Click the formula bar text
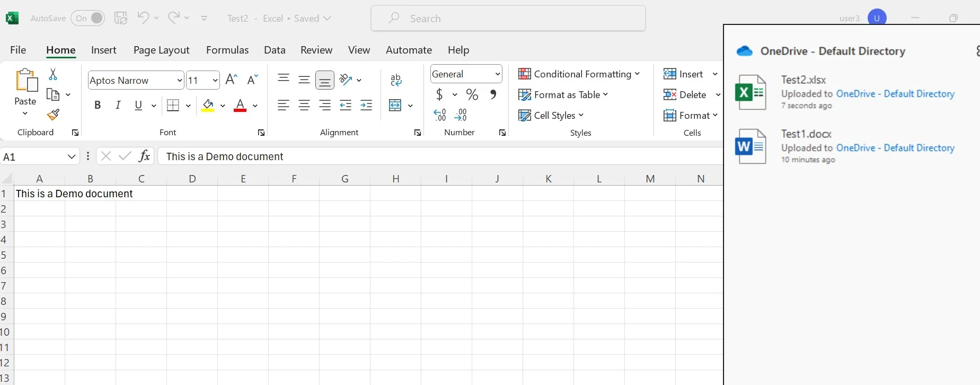 [225, 156]
